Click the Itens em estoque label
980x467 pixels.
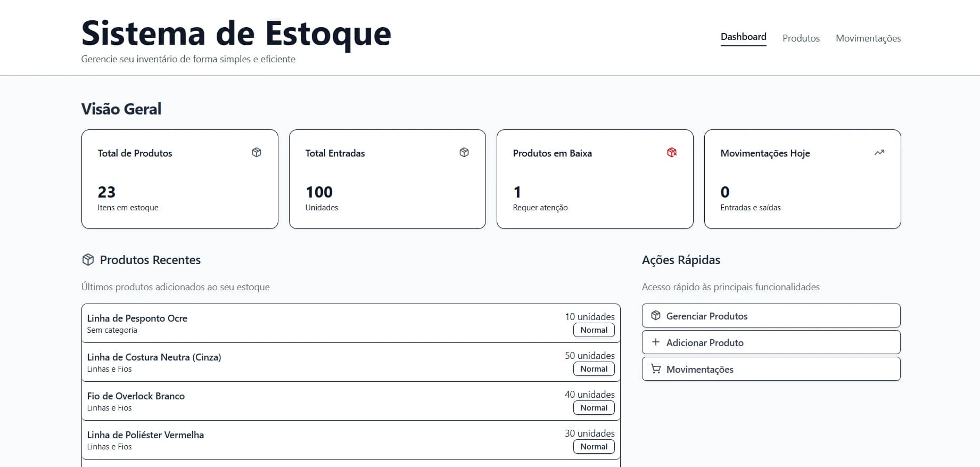(128, 208)
